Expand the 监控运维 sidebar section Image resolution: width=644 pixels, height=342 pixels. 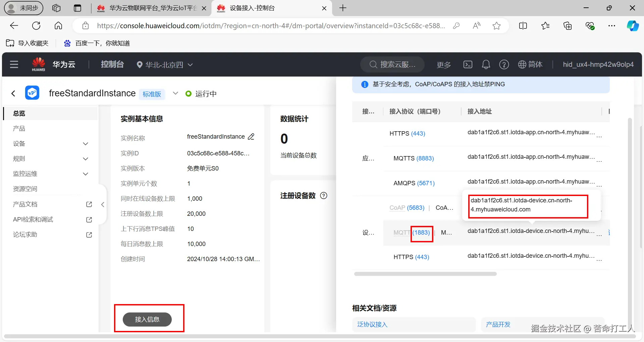[x=86, y=174]
